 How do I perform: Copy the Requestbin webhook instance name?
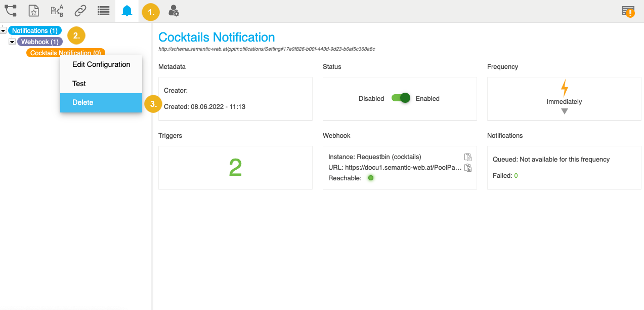pos(468,158)
